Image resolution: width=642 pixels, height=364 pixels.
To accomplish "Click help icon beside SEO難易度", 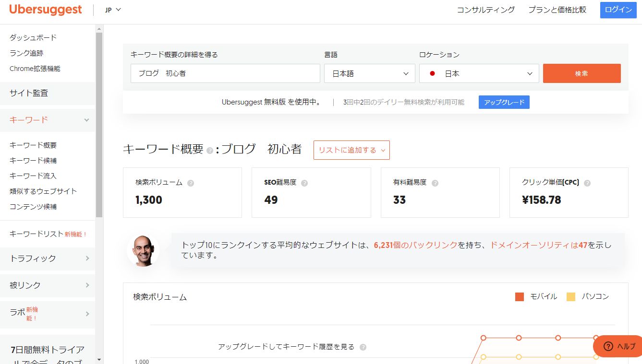I will click(x=304, y=183).
